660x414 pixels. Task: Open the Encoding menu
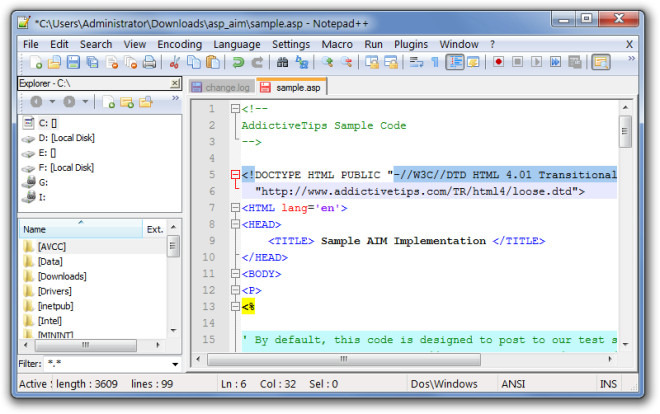(179, 44)
